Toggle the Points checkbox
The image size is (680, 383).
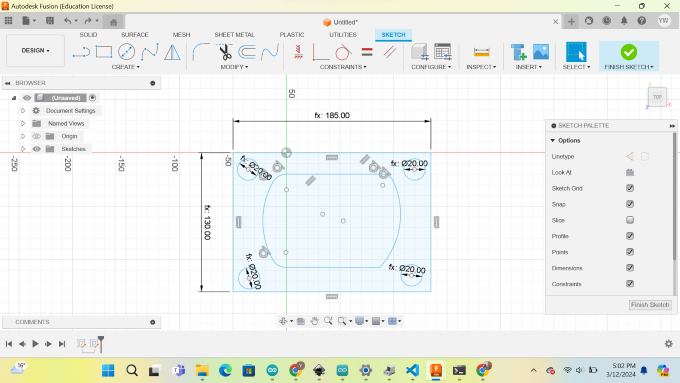[x=630, y=252]
